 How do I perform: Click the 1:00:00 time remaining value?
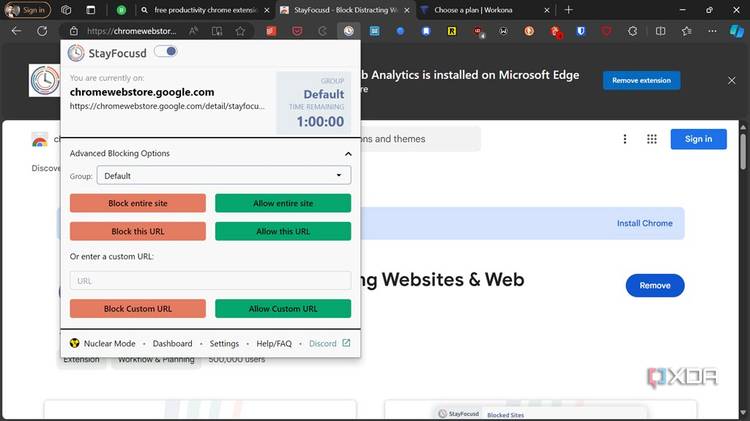pos(320,122)
